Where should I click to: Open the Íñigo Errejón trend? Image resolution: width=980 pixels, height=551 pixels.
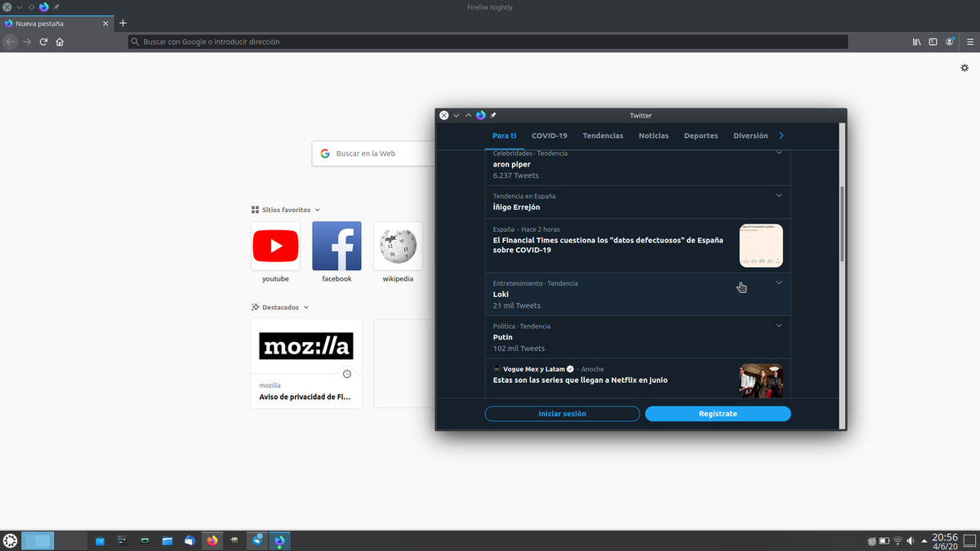pyautogui.click(x=638, y=202)
